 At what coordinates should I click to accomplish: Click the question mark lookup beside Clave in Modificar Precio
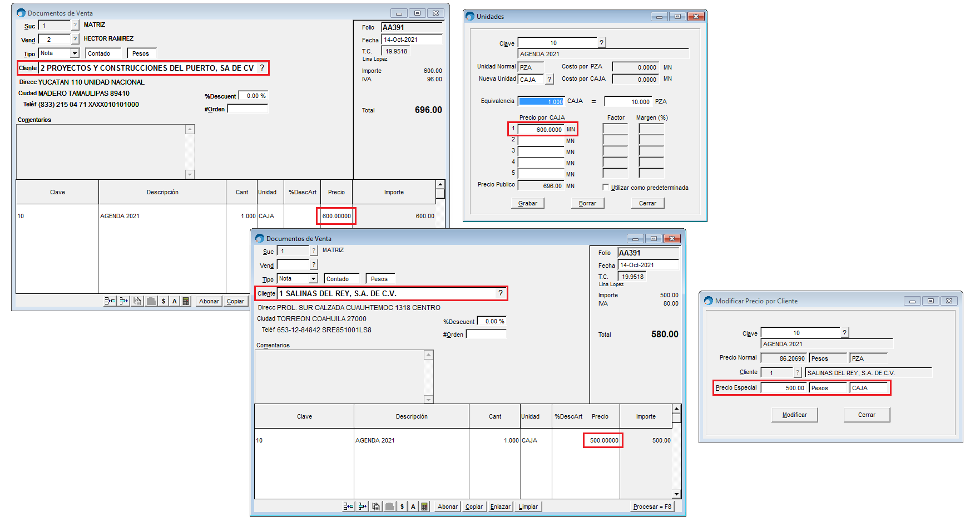point(844,332)
